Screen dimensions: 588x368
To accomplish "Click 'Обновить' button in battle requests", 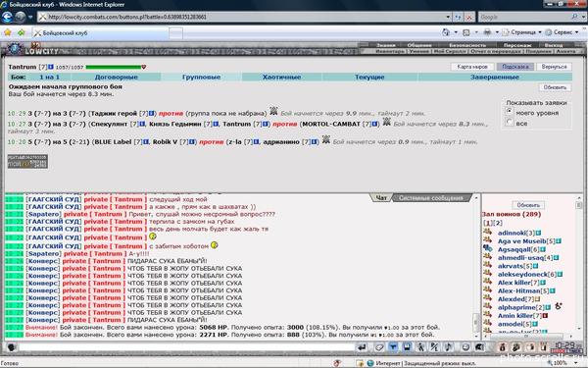I will tap(555, 87).
